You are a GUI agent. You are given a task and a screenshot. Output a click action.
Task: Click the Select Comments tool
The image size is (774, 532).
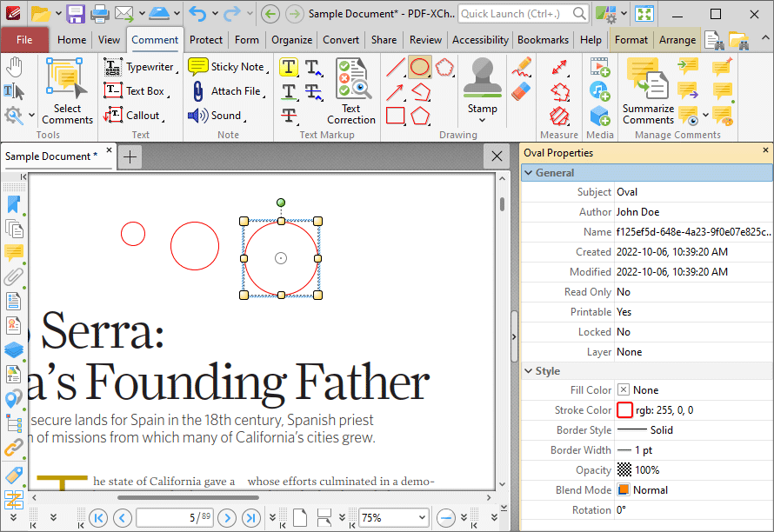(x=67, y=90)
